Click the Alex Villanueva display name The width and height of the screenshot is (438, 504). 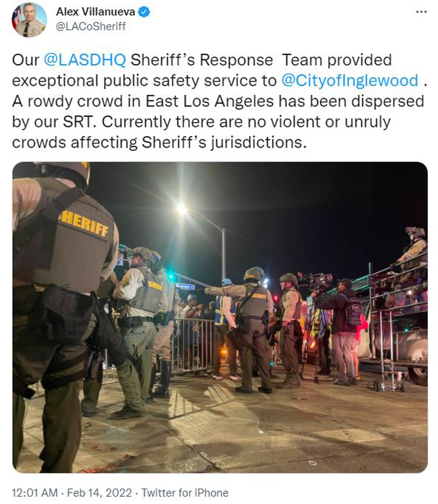coord(96,12)
